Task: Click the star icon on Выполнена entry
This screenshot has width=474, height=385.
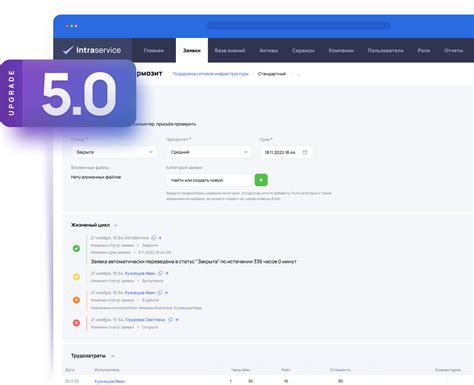Action: (167, 273)
